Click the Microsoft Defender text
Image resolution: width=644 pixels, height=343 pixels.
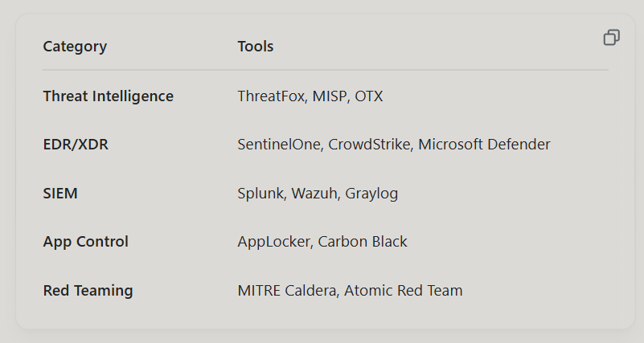click(484, 145)
